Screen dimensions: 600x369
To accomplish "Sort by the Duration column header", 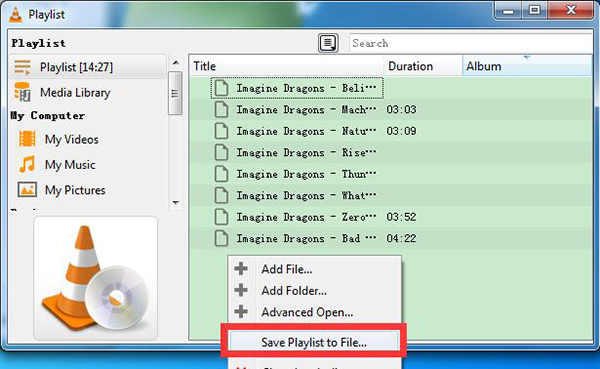I will click(x=423, y=66).
